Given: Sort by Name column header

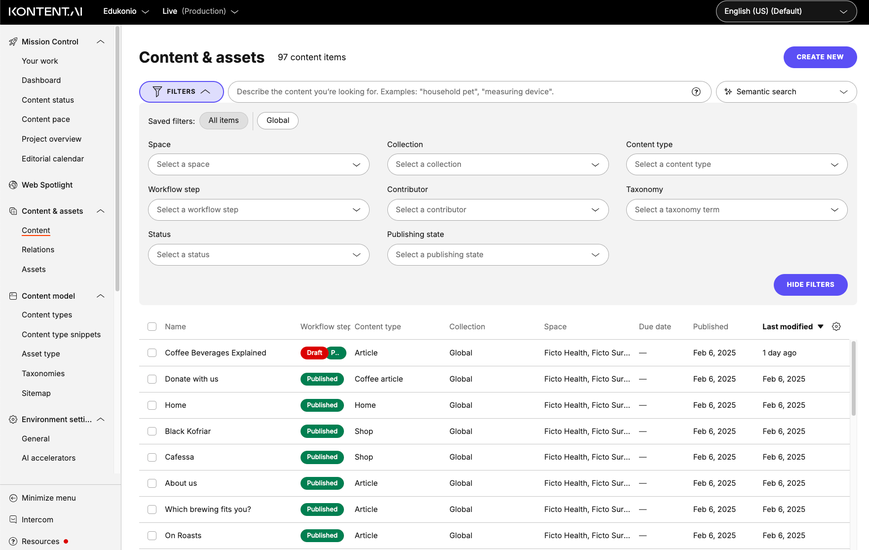Looking at the screenshot, I should pyautogui.click(x=175, y=327).
